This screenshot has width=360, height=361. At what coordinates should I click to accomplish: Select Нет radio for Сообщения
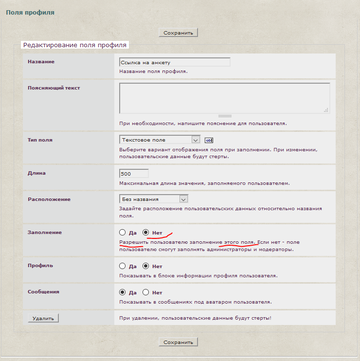point(146,292)
